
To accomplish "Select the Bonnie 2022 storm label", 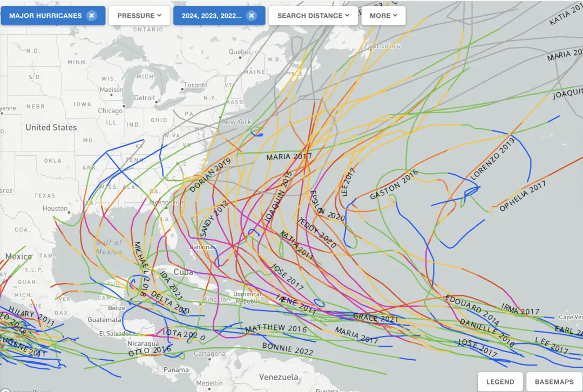I will (x=287, y=348).
